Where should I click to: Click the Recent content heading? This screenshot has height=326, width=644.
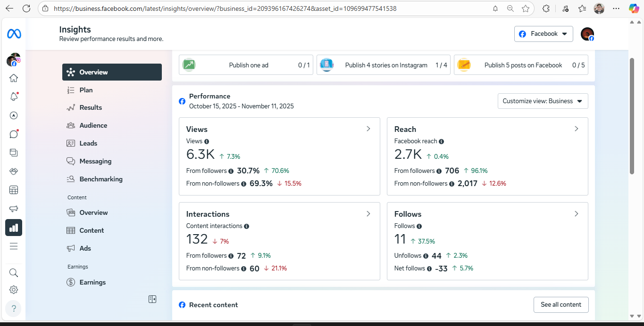click(x=213, y=305)
